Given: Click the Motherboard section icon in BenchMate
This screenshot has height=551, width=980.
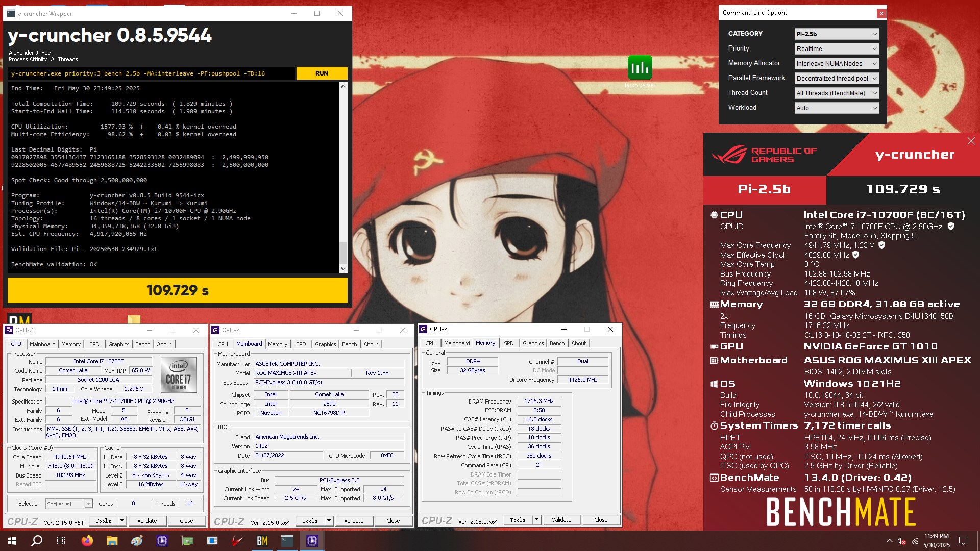Looking at the screenshot, I should tap(714, 360).
